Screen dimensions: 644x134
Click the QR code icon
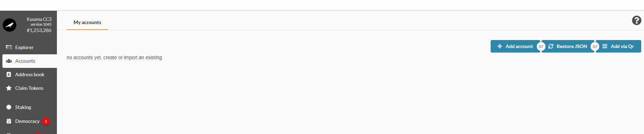tap(605, 46)
